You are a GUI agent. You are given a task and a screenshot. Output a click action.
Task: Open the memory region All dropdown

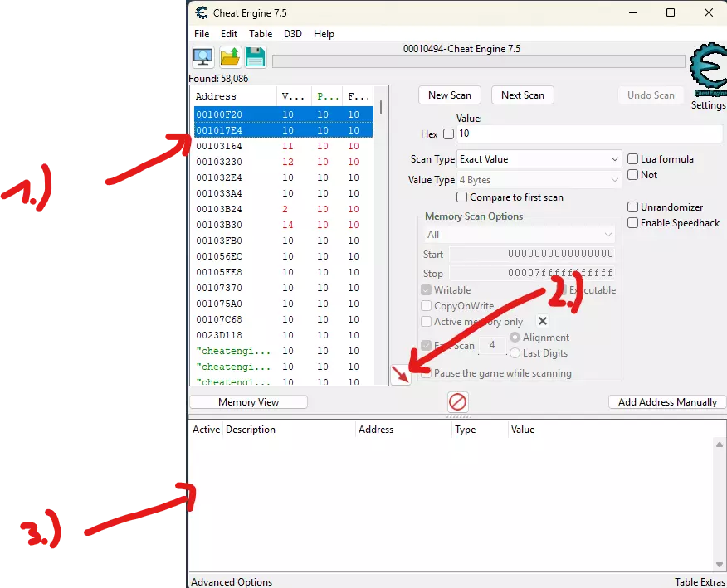[x=519, y=235]
